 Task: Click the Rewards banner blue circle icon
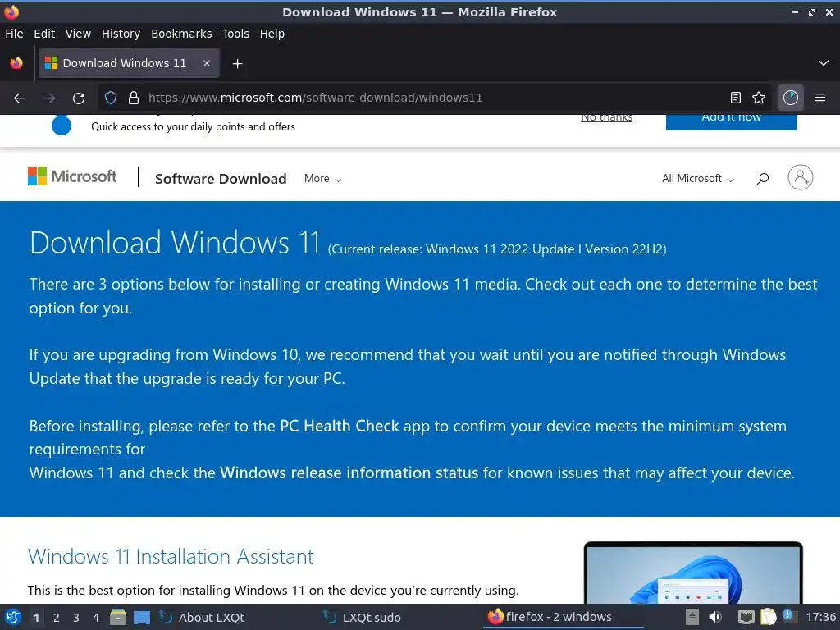62,126
